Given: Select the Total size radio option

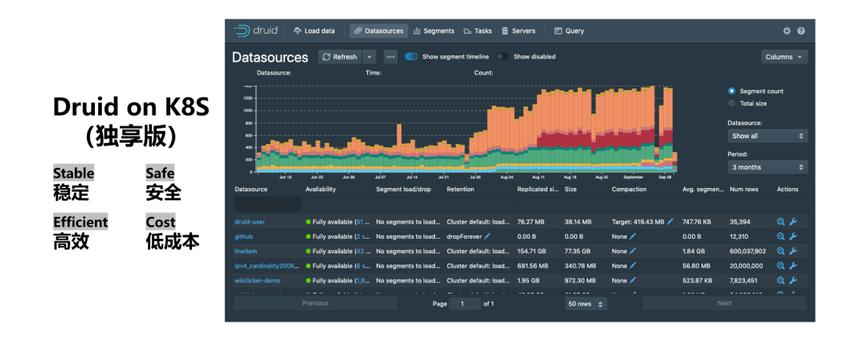Looking at the screenshot, I should [x=732, y=104].
